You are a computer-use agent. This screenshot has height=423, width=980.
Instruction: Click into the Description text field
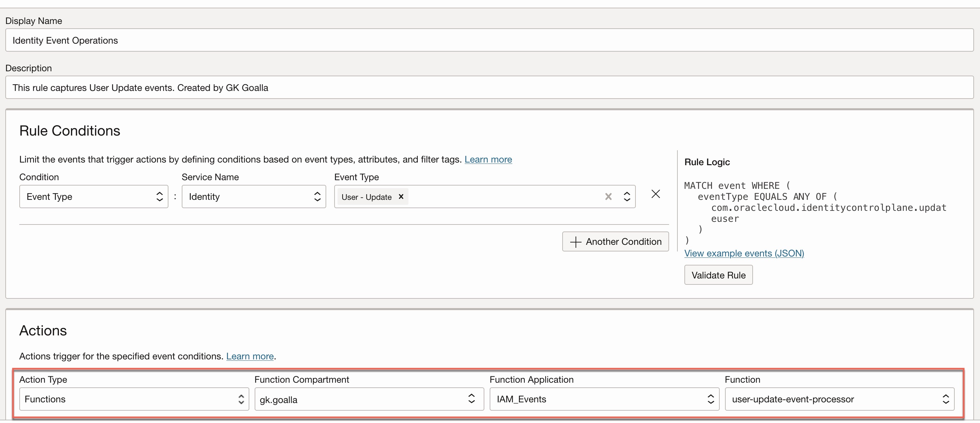(x=489, y=88)
